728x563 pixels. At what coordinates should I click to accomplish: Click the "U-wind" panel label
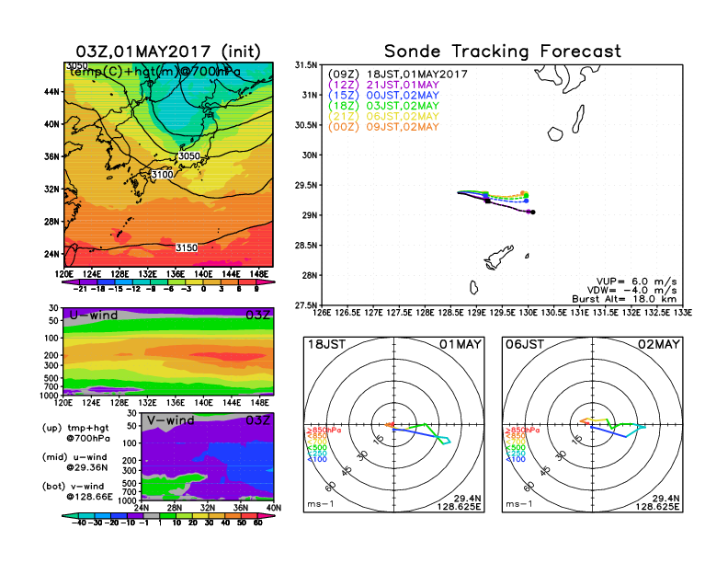click(x=94, y=315)
